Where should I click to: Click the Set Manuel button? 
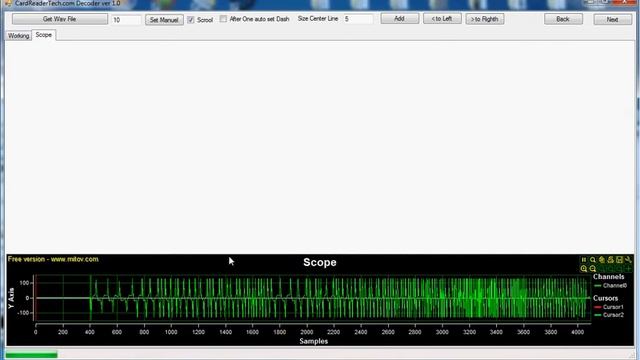tap(164, 20)
